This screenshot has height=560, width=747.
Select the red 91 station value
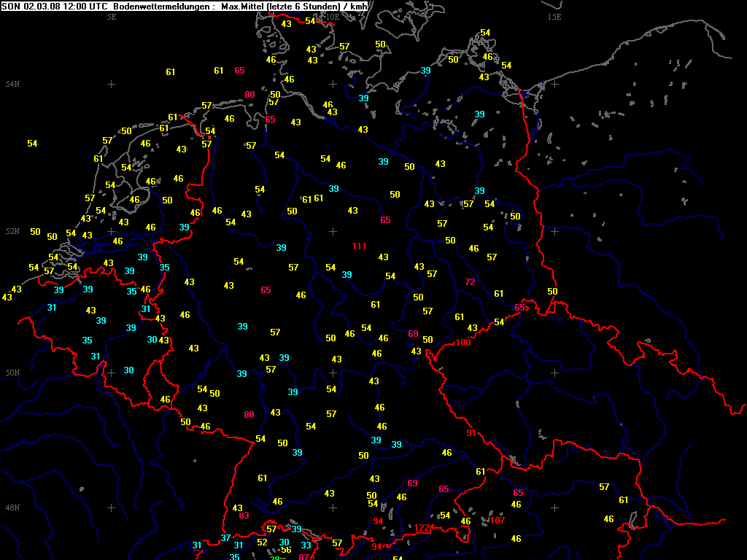(471, 433)
